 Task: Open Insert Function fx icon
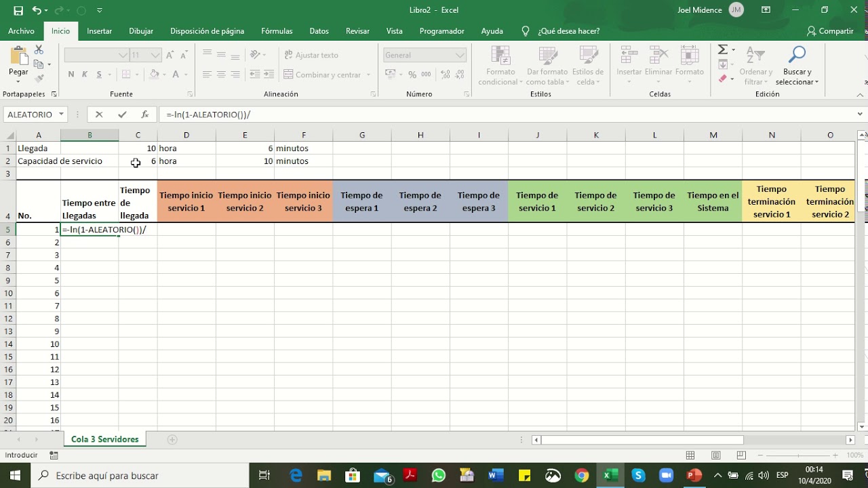(x=144, y=115)
